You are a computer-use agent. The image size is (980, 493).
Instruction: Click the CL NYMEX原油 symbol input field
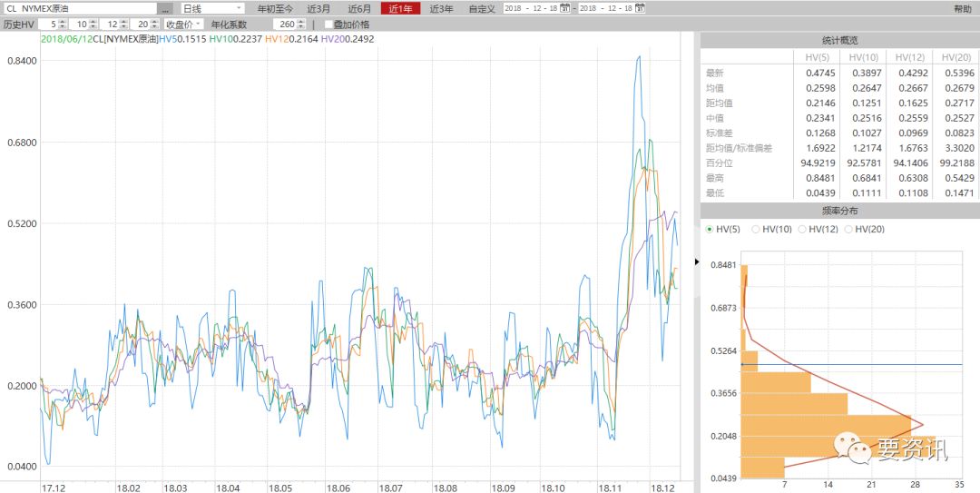pos(79,9)
